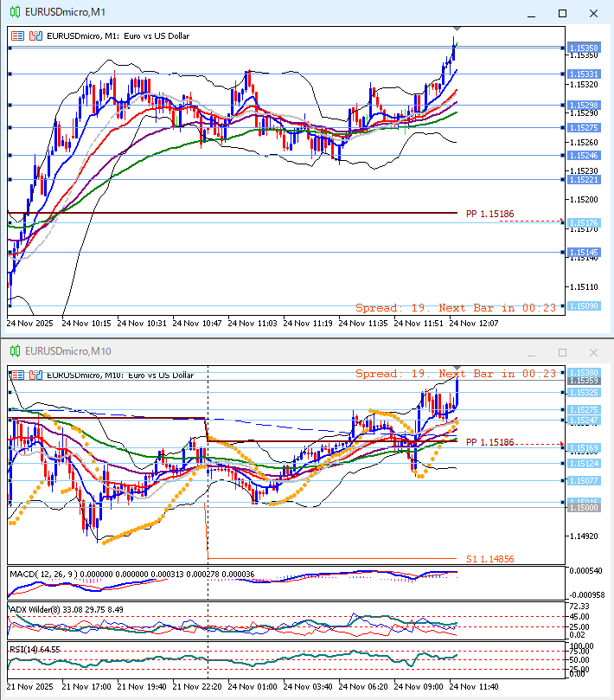Select the 1.15221 horizontal line price label
This screenshot has height=700, width=614.
point(584,180)
